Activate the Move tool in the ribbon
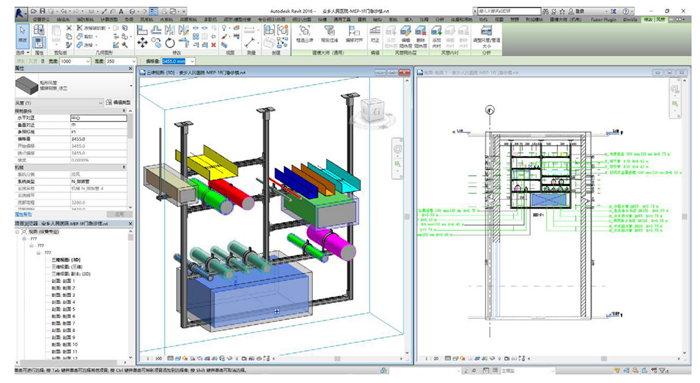 tap(142, 43)
